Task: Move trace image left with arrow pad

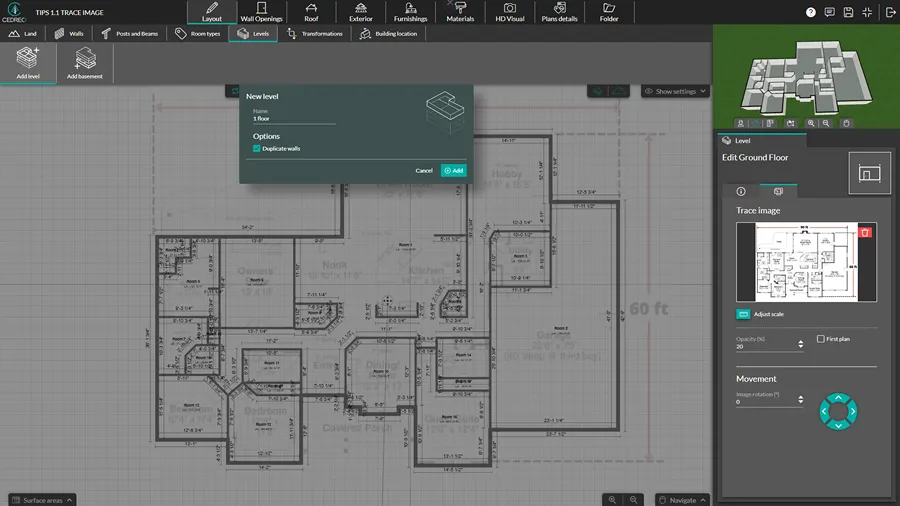Action: pos(824,411)
